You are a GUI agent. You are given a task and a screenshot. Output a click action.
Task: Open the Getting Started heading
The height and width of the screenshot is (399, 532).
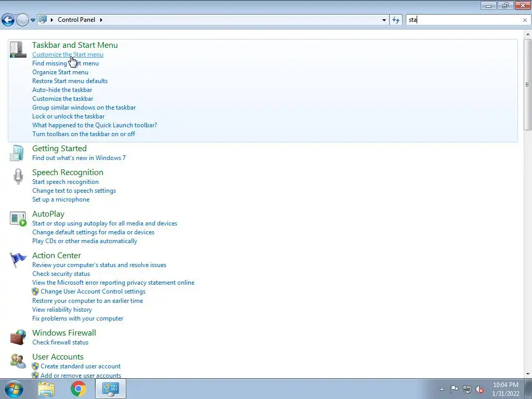pyautogui.click(x=59, y=149)
